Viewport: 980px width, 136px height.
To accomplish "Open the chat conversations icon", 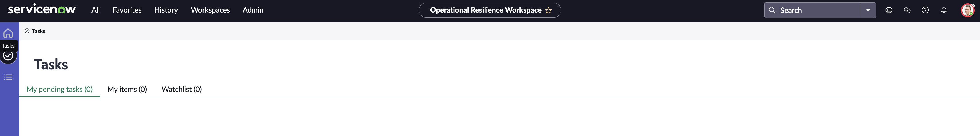I will click(x=907, y=10).
